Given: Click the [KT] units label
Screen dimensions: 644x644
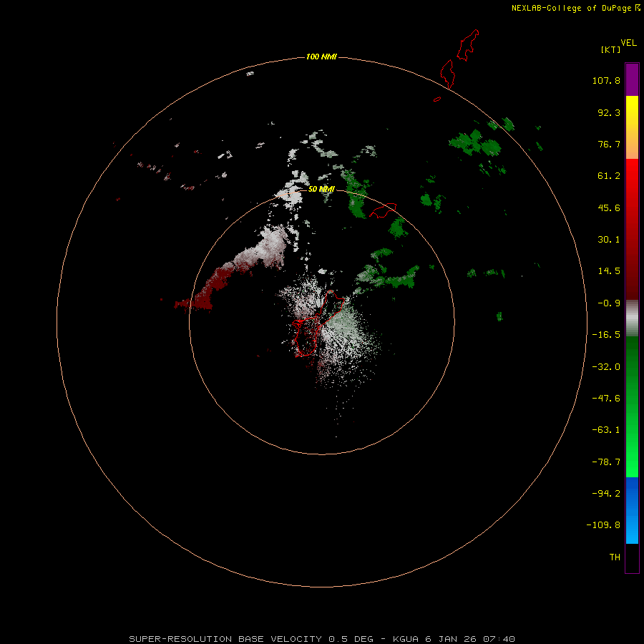Looking at the screenshot, I should tap(610, 49).
